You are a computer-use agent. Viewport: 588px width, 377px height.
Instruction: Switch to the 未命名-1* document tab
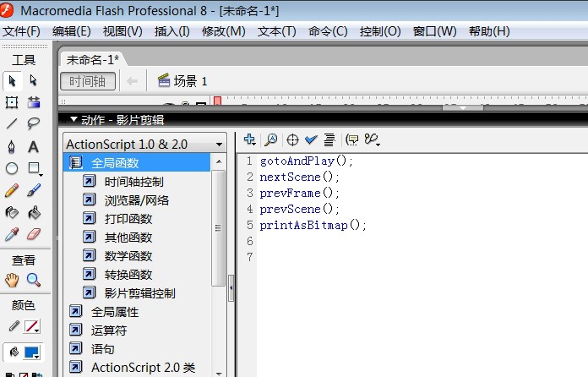[x=93, y=59]
